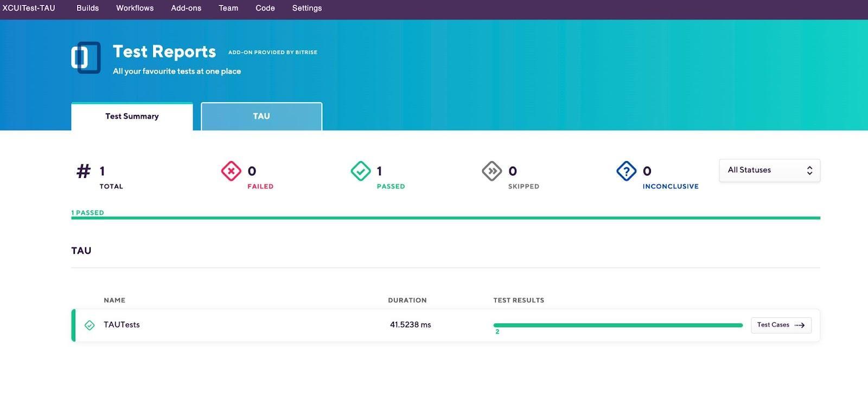Open the Workflows menu
Viewport: 868px width, 397px height.
coord(135,8)
